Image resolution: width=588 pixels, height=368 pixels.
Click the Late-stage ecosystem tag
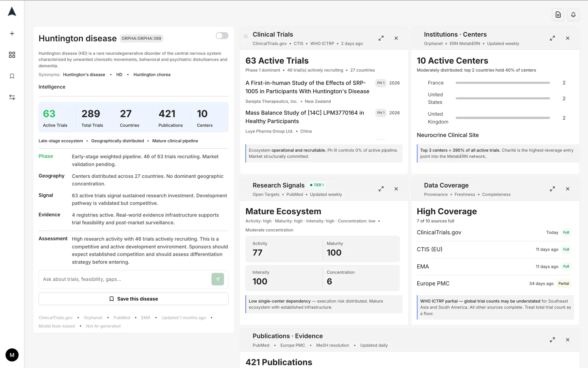[x=61, y=141]
